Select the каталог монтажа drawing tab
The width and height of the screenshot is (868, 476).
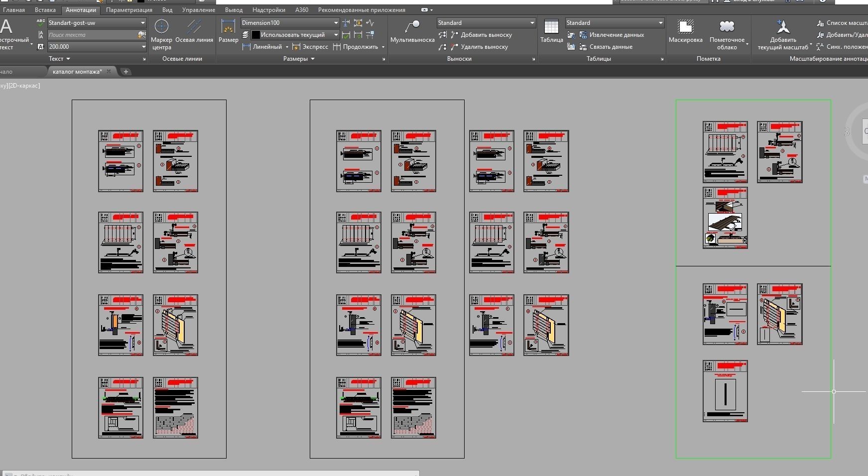[77, 72]
